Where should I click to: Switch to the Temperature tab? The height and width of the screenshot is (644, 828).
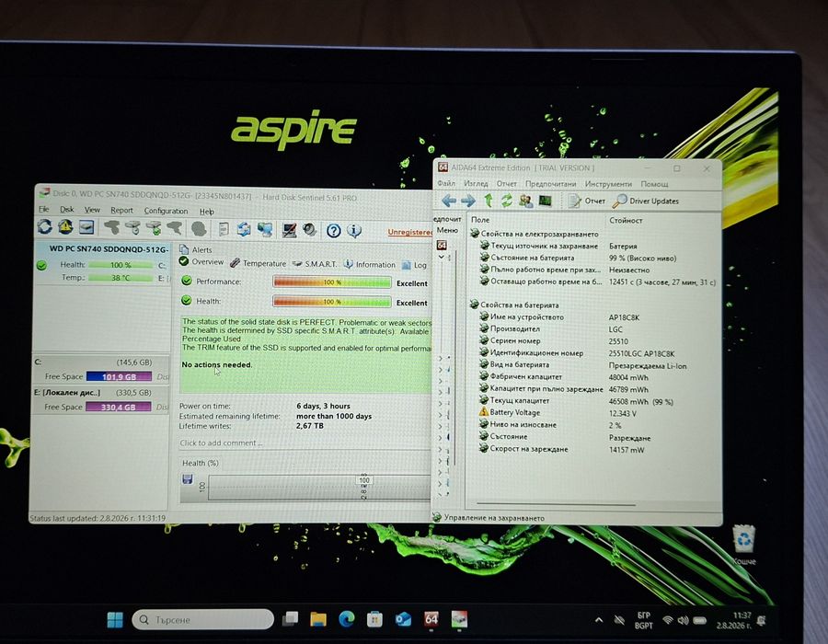click(259, 263)
